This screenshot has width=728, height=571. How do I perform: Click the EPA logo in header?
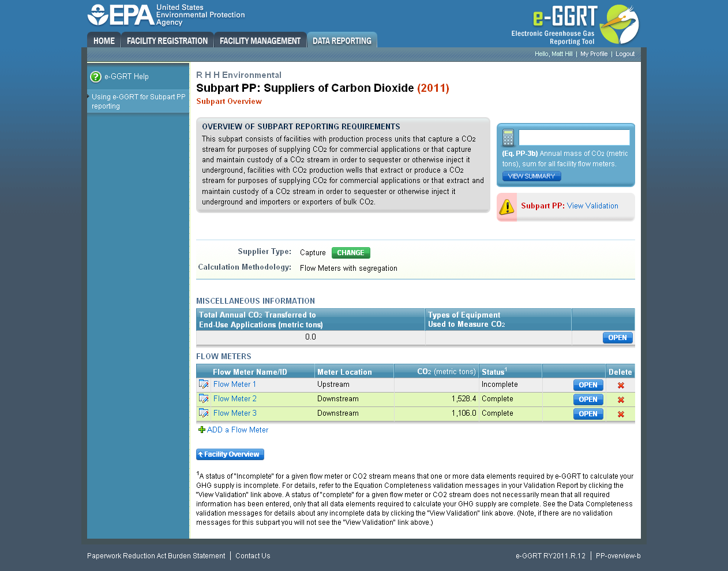(x=166, y=16)
